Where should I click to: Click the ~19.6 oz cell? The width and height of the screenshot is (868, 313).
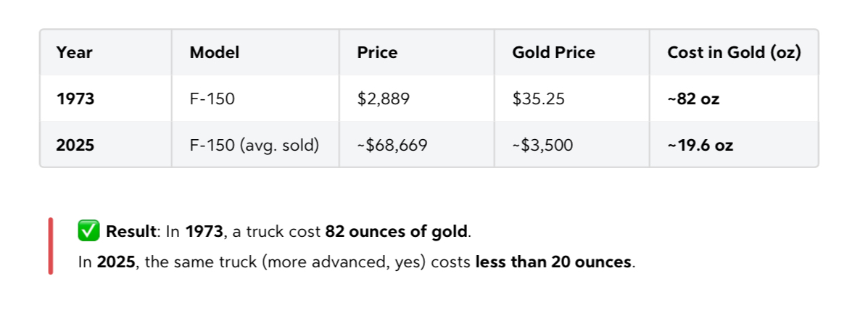pyautogui.click(x=700, y=145)
